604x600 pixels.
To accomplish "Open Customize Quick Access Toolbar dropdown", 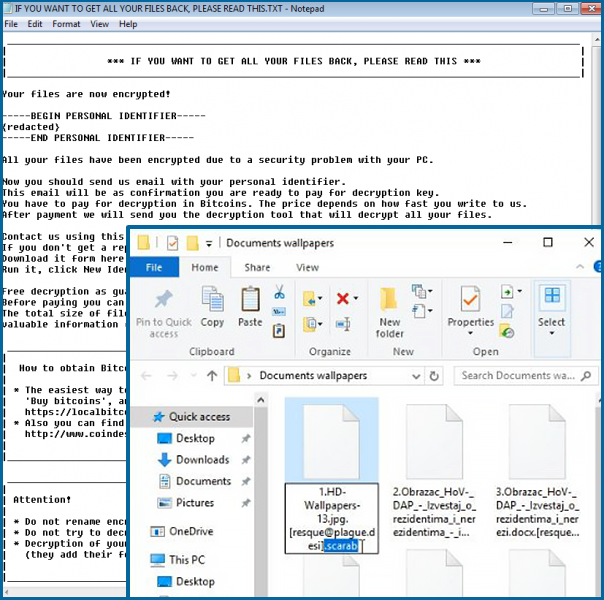I will [x=209, y=243].
